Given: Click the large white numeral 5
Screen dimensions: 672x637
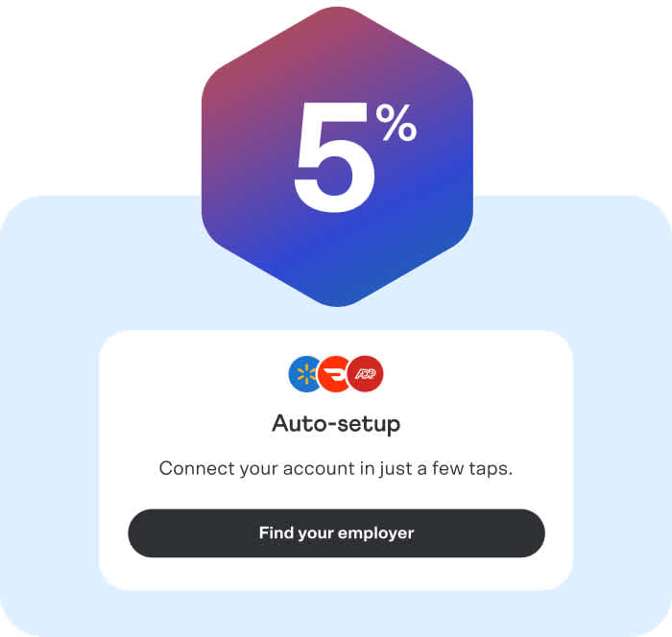Looking at the screenshot, I should 333,157.
